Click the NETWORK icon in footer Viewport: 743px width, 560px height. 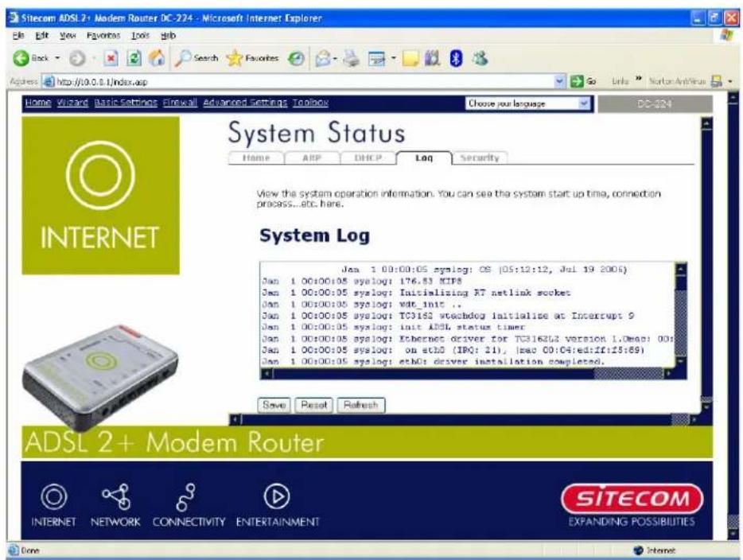tap(116, 496)
